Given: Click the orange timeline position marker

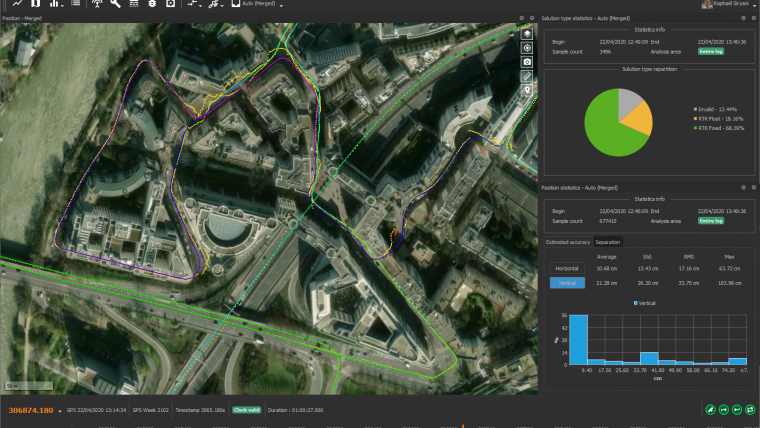Looking at the screenshot, I should click(463, 426).
